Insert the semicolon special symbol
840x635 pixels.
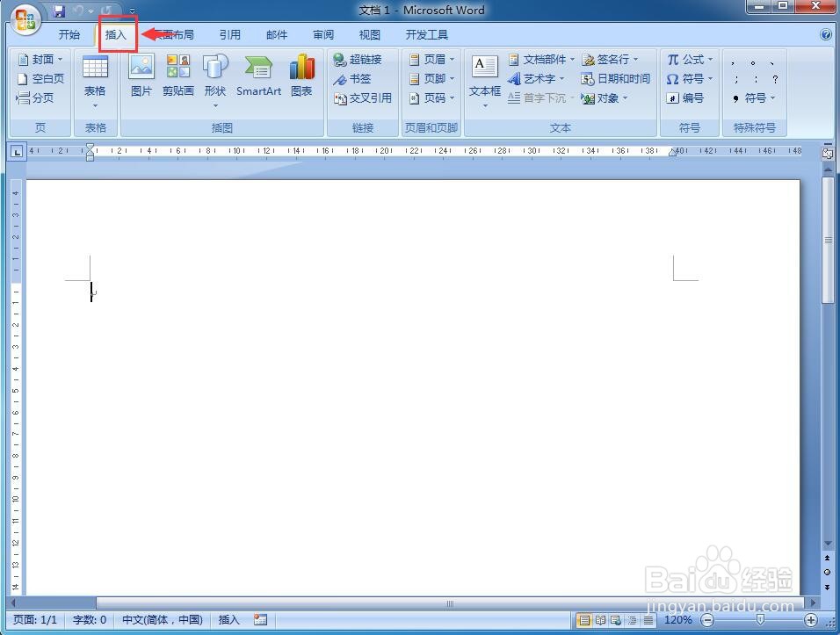click(735, 79)
